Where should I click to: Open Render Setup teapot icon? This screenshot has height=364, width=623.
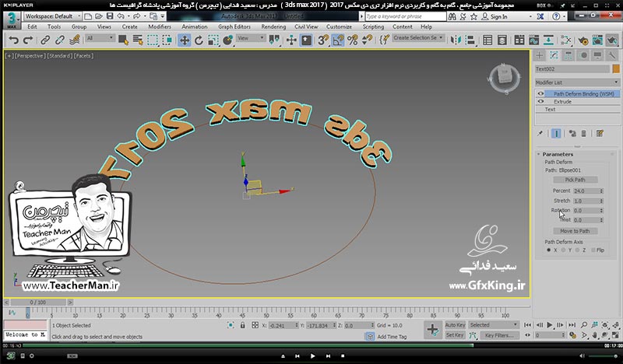point(583,40)
